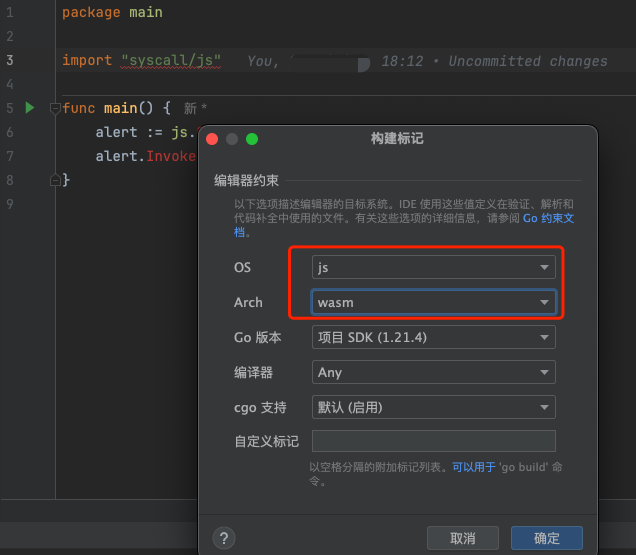Click the 18:12 timestamp annotation
Screen dimensions: 636x555
click(402, 61)
